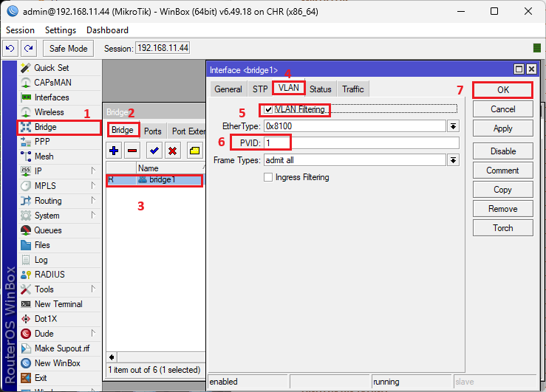The height and width of the screenshot is (392, 546).
Task: Open the Settings menu
Action: coord(60,30)
